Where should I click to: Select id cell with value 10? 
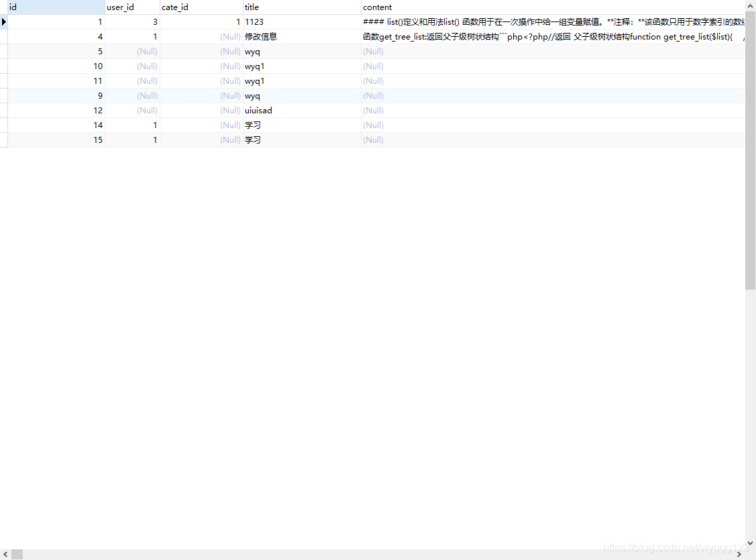point(56,66)
